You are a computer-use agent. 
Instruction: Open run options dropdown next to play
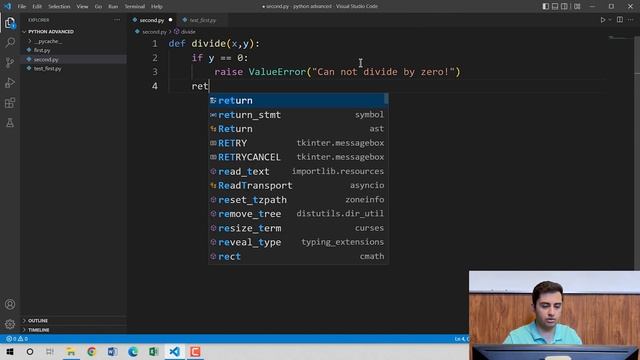tap(610, 20)
